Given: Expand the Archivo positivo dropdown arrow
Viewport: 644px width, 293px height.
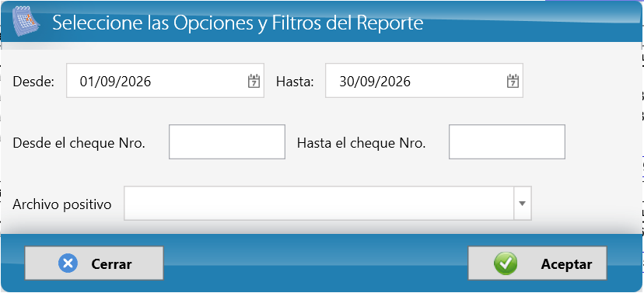Looking at the screenshot, I should pyautogui.click(x=523, y=204).
